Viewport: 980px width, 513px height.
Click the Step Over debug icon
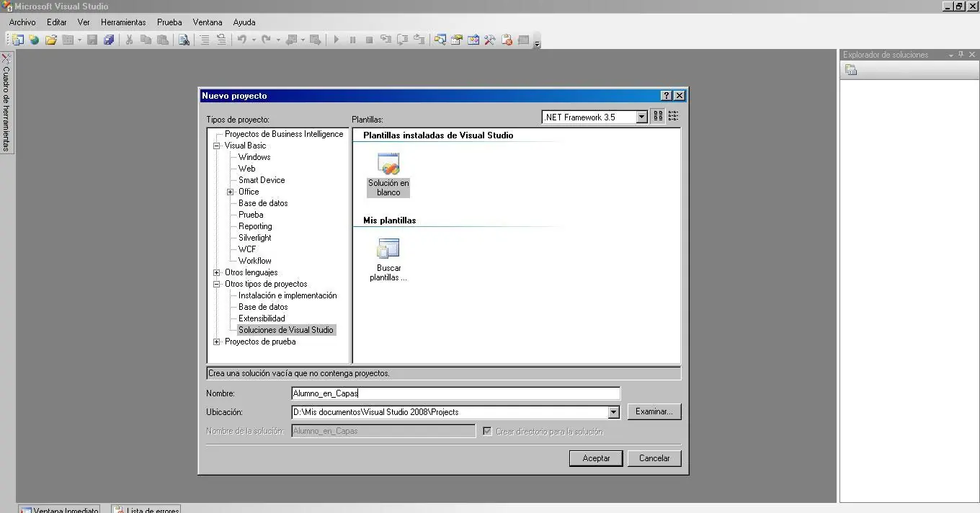[x=403, y=40]
